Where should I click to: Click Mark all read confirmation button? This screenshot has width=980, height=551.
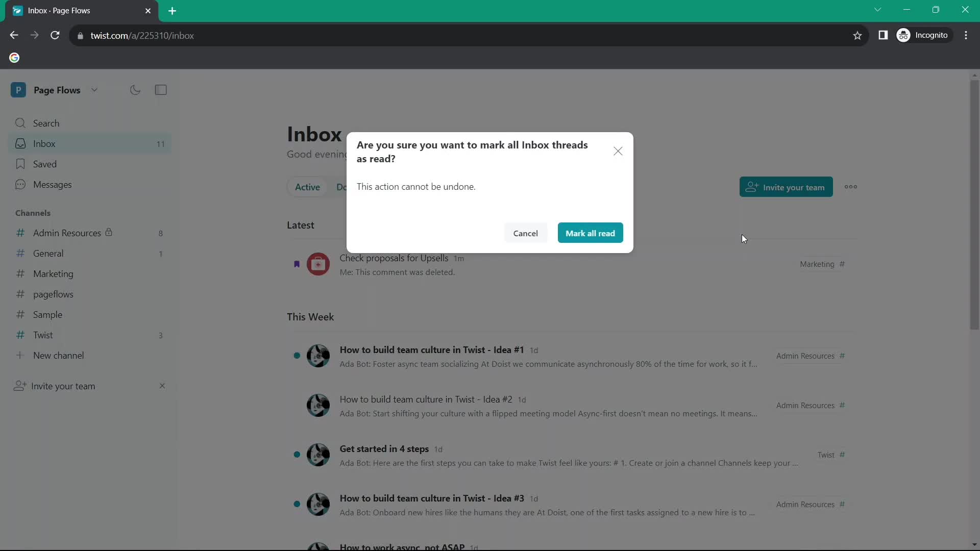point(590,233)
